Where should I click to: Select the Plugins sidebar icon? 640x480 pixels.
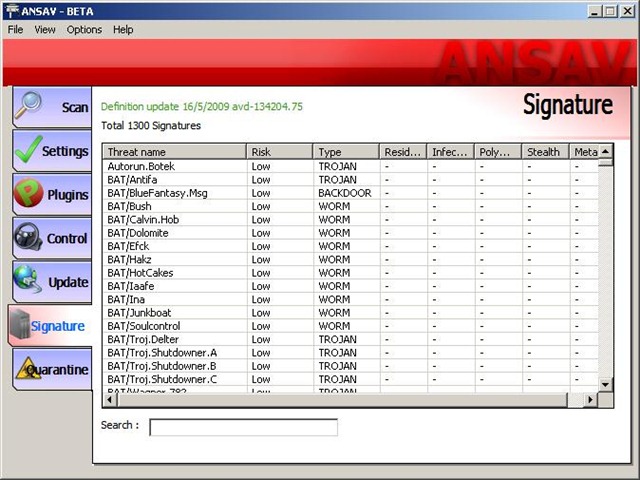tap(30, 194)
